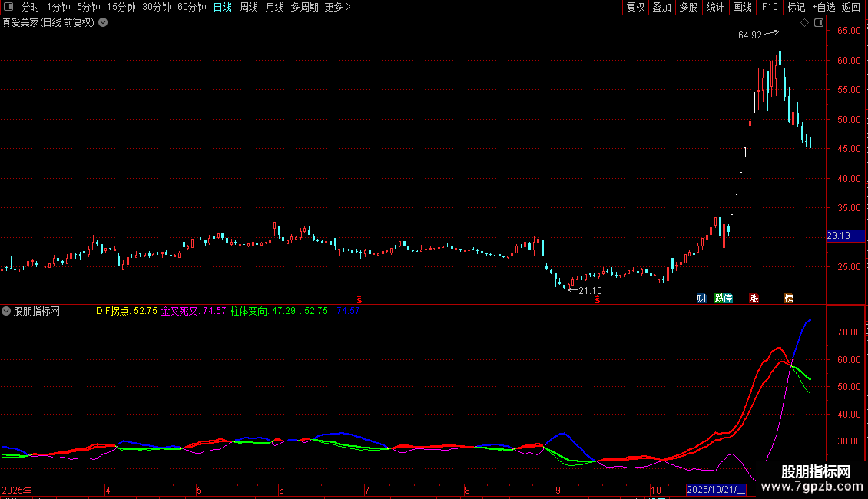Image resolution: width=868 pixels, height=499 pixels.
Task: Click the 21.10 low price label
Action: tap(590, 290)
